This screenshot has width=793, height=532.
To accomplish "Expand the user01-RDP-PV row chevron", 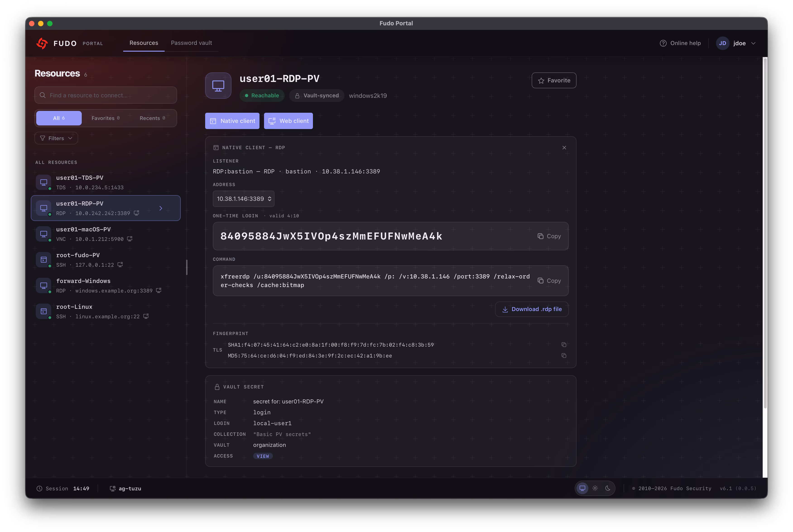I will click(161, 208).
